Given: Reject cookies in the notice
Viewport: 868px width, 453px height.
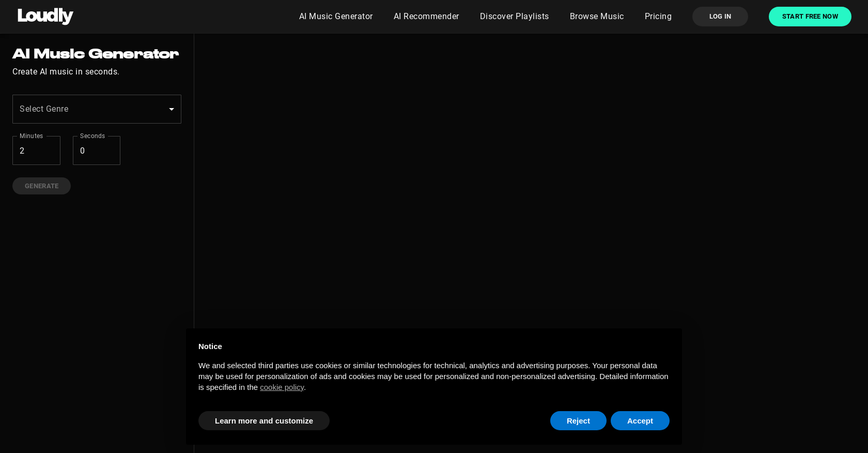Looking at the screenshot, I should [578, 421].
